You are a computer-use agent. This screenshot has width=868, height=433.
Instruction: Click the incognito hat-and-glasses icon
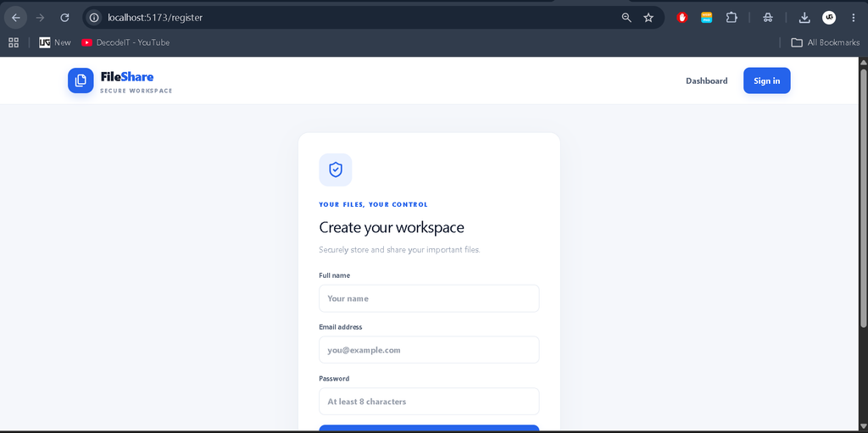coord(767,18)
